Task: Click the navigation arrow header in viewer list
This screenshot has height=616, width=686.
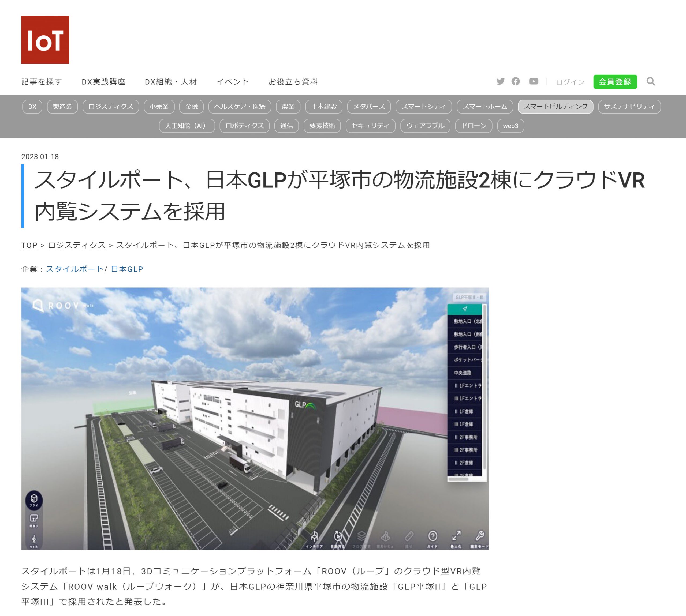Action: (465, 309)
